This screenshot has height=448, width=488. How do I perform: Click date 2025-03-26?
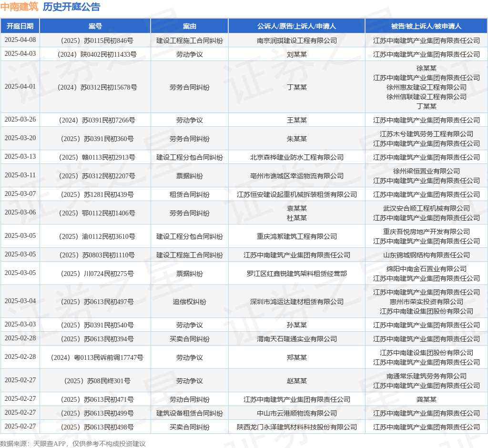(20, 119)
